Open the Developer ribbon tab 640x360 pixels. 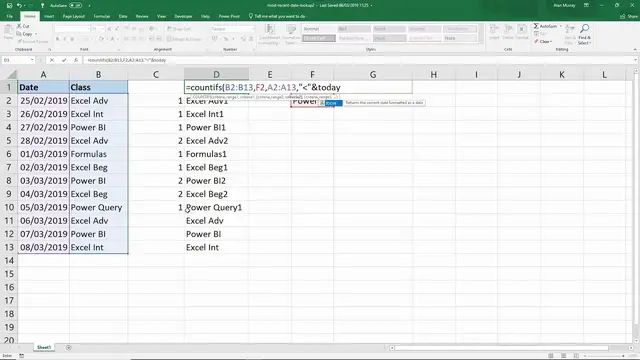pos(183,16)
